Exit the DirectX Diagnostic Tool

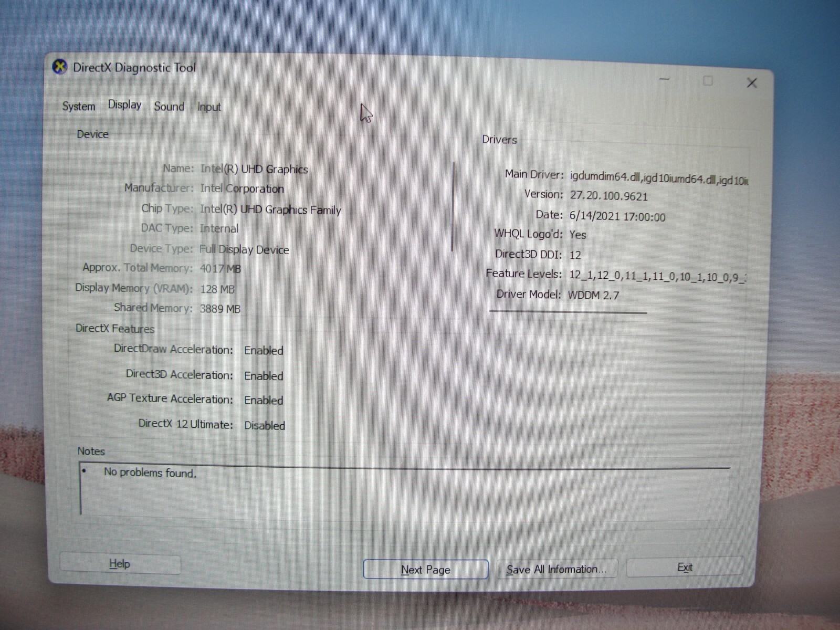point(685,568)
